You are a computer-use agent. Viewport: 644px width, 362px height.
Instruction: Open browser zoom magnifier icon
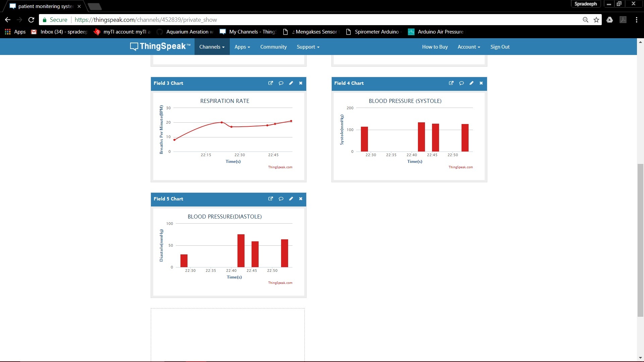pos(586,20)
